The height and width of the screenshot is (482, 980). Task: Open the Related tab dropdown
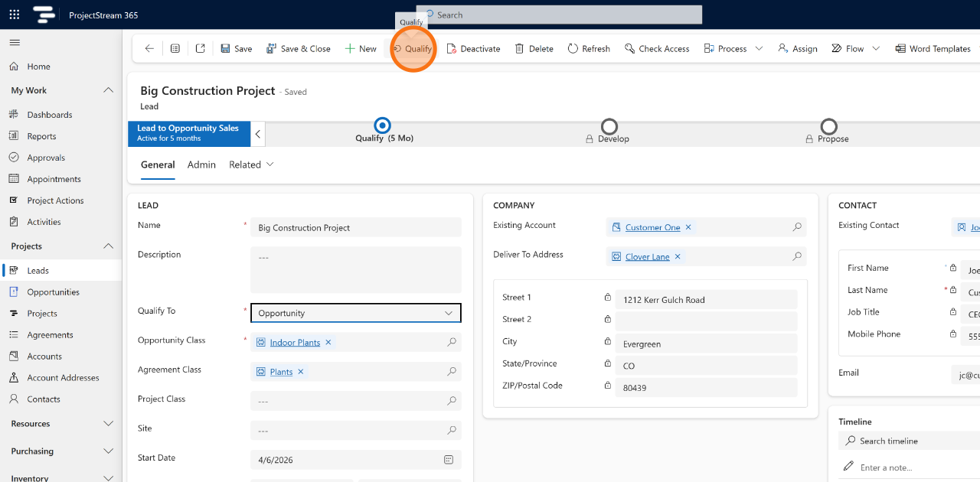click(251, 164)
